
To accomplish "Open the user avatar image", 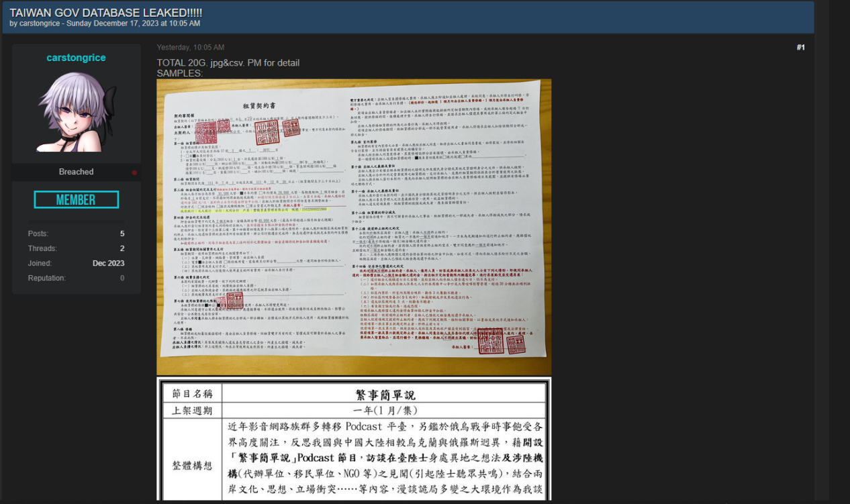I will pos(77,111).
